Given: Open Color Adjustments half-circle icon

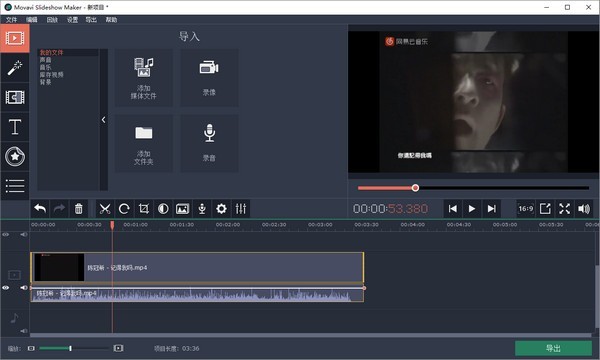Looking at the screenshot, I should [x=163, y=209].
